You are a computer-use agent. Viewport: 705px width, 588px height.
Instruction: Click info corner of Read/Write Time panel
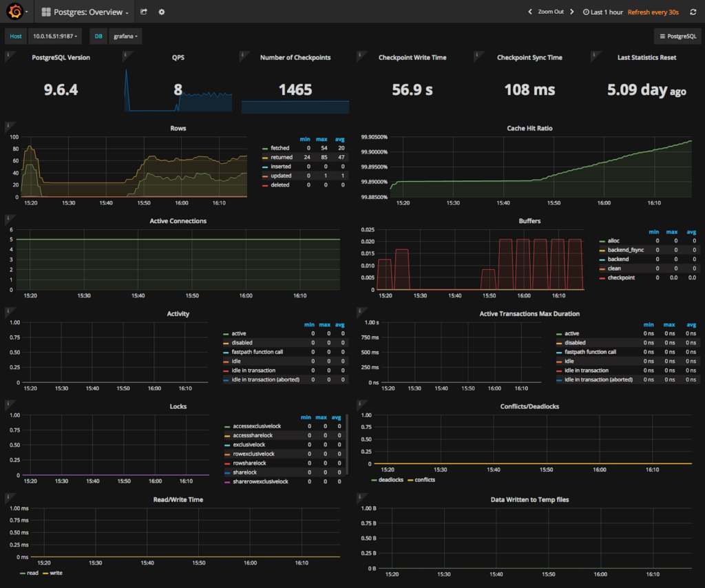click(x=8, y=496)
